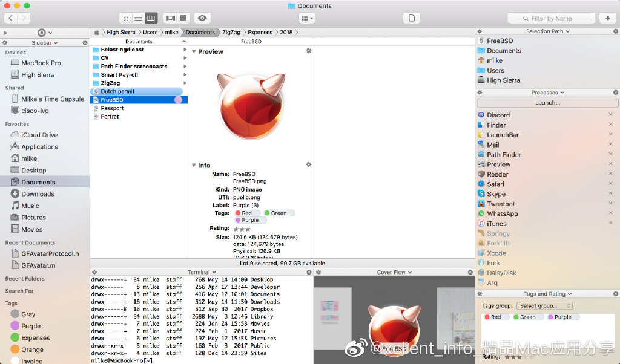The image size is (620, 364).
Task: Click Expenses in the path bar
Action: coord(260,33)
